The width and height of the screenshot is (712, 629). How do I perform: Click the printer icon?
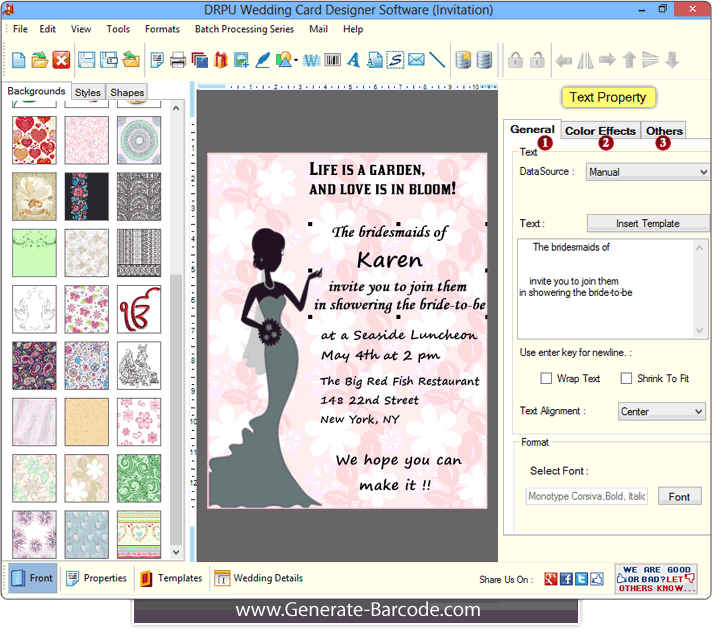point(178,60)
